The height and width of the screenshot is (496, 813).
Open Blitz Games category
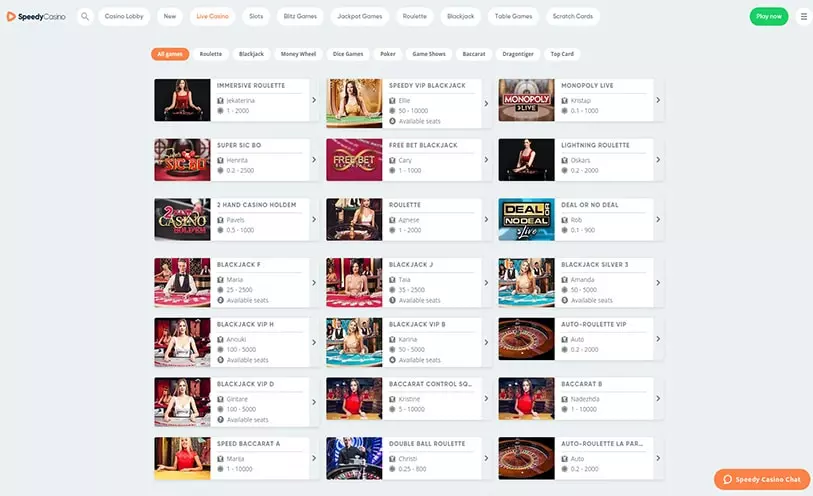click(300, 17)
